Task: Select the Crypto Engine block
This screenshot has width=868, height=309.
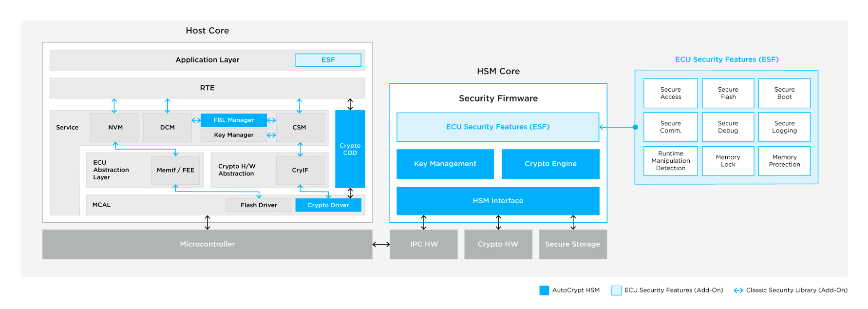Action: coord(550,164)
